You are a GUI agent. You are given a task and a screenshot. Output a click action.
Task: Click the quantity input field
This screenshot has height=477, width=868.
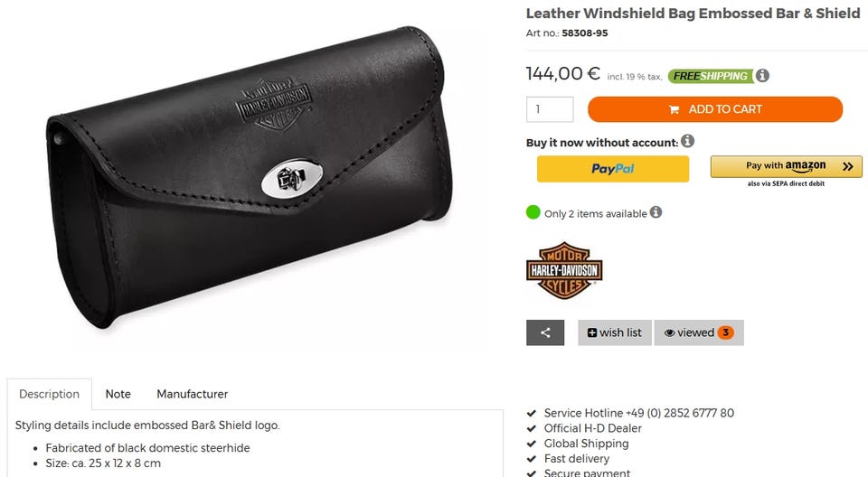[x=550, y=109]
